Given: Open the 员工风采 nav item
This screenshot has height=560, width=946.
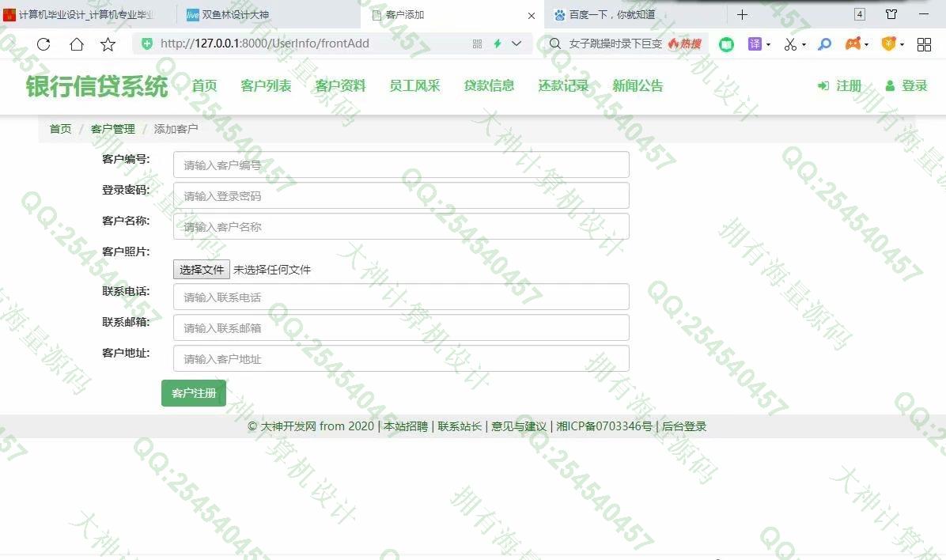Looking at the screenshot, I should coord(414,85).
